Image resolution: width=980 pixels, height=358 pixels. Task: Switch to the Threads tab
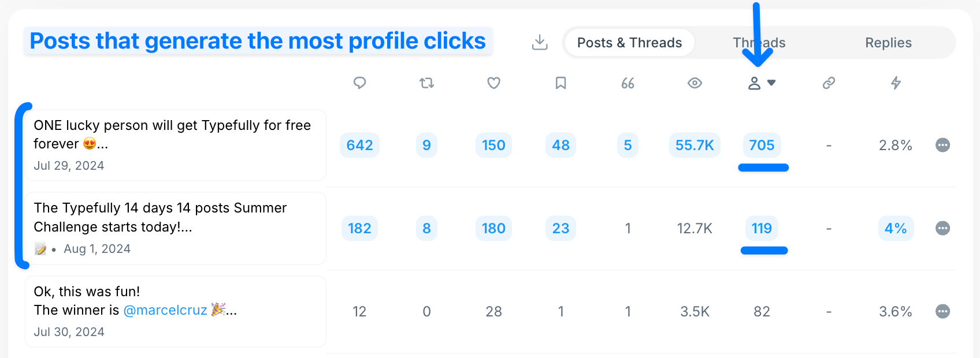tap(759, 42)
